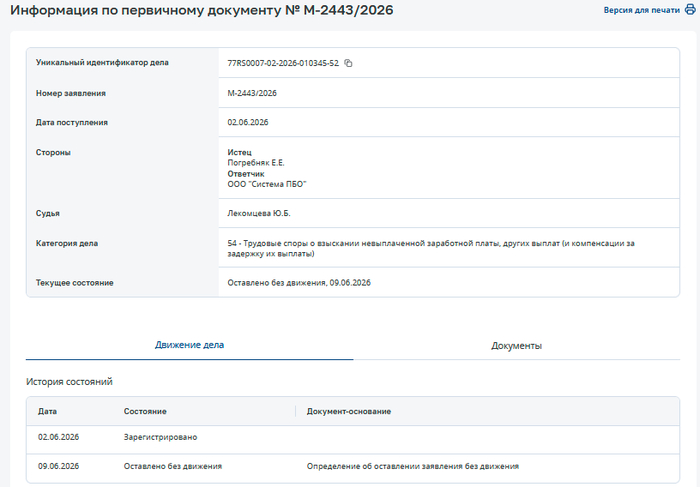
Task: Switch to the Движение дела tab
Action: pyautogui.click(x=189, y=345)
